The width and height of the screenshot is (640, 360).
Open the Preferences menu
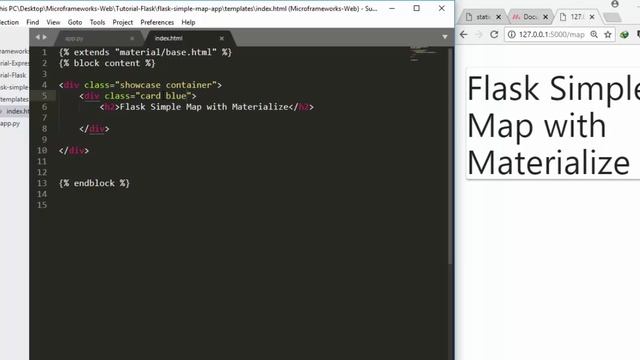pos(157,22)
